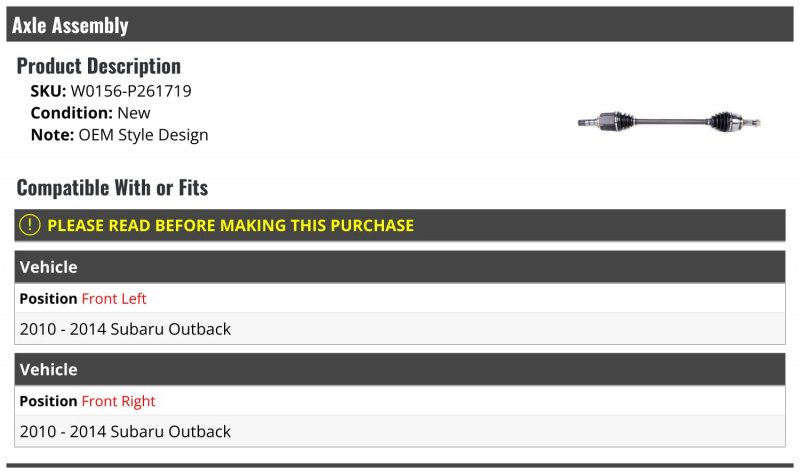Click the Compatible With or Fits heading

(112, 187)
